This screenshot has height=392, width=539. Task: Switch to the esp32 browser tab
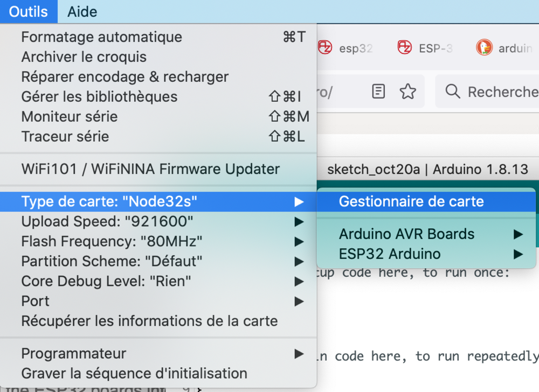345,48
